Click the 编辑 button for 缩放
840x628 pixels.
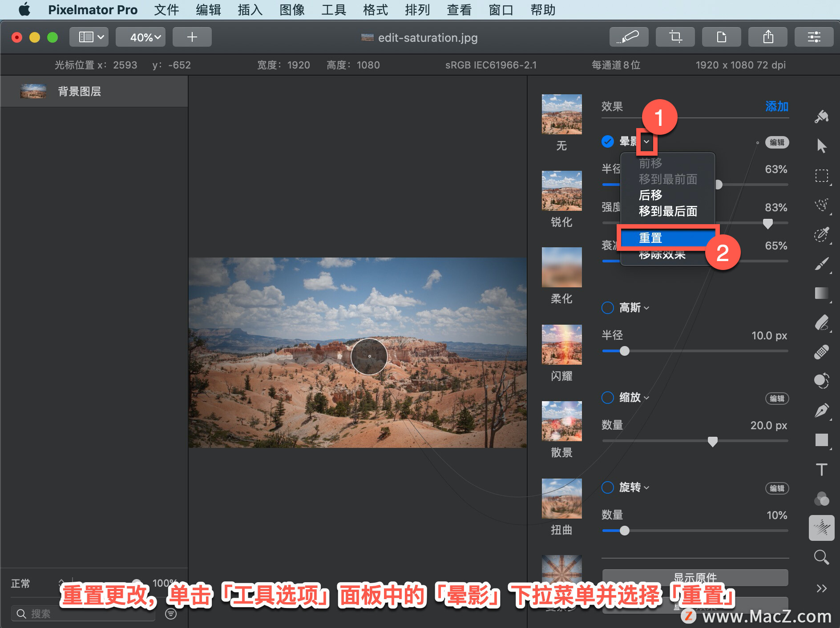[777, 399]
